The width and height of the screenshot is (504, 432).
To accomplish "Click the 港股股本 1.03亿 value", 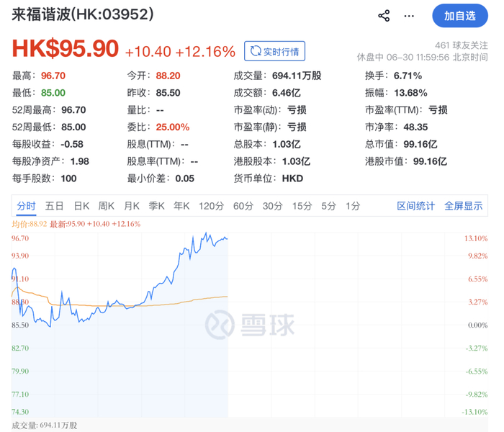I will 296,161.
